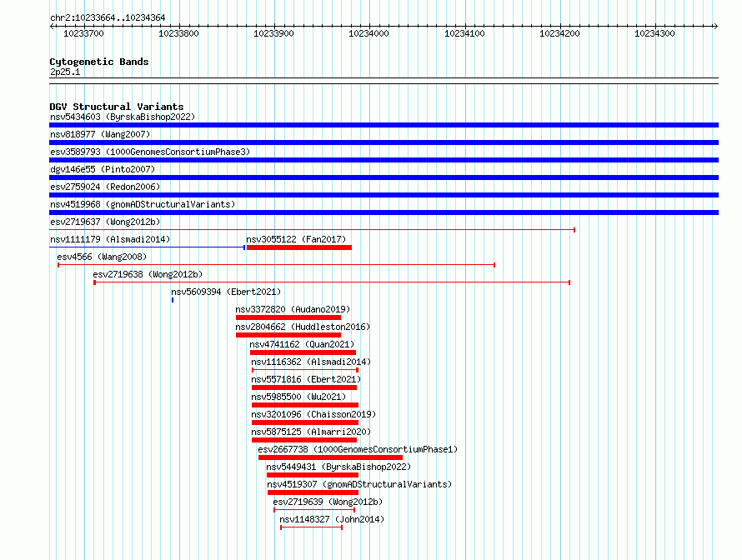Click ruler position 10233700
Screen dimensions: 742x560
83,33
